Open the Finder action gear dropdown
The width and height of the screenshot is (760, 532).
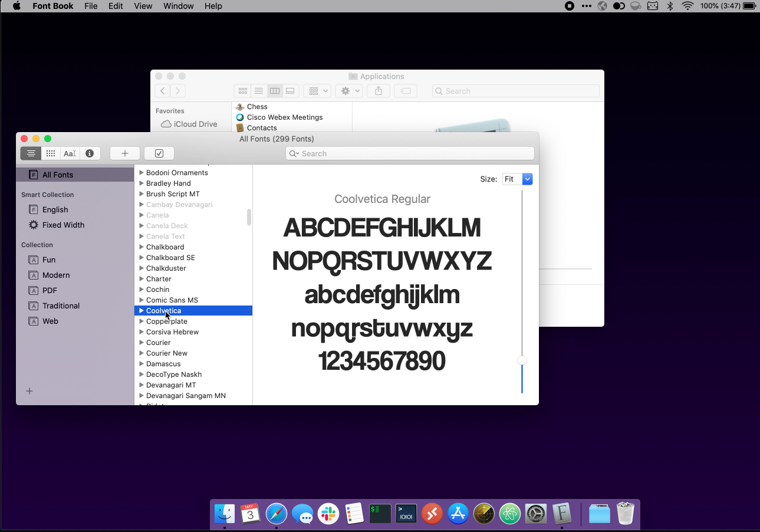click(348, 91)
